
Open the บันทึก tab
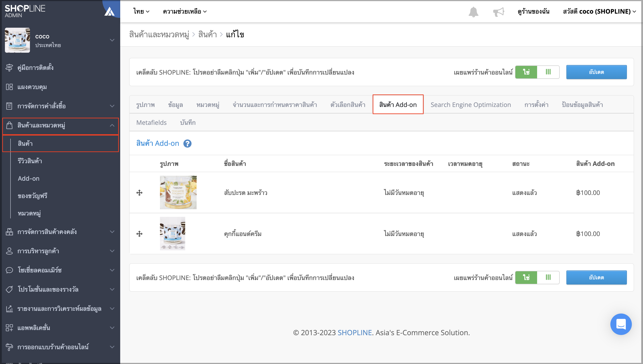pyautogui.click(x=188, y=123)
